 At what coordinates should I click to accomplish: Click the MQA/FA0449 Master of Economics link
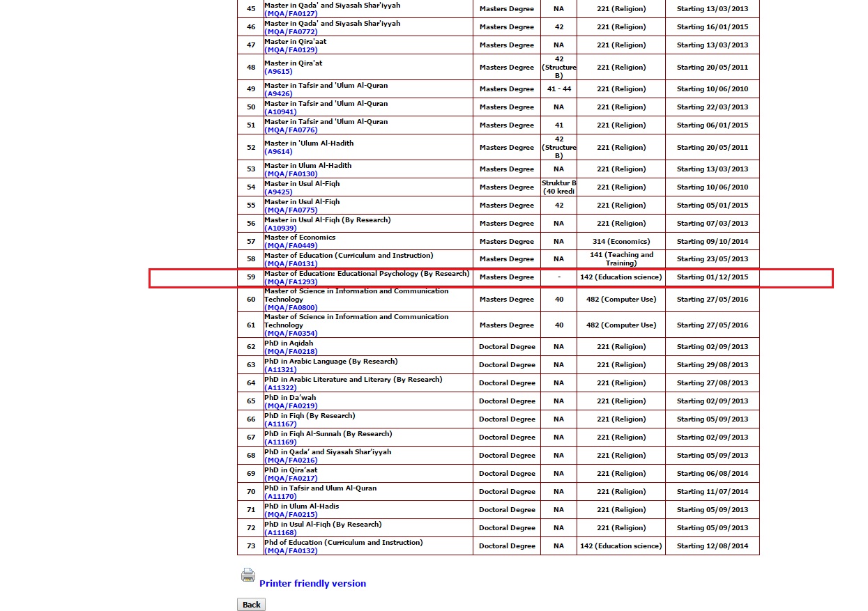pos(291,245)
